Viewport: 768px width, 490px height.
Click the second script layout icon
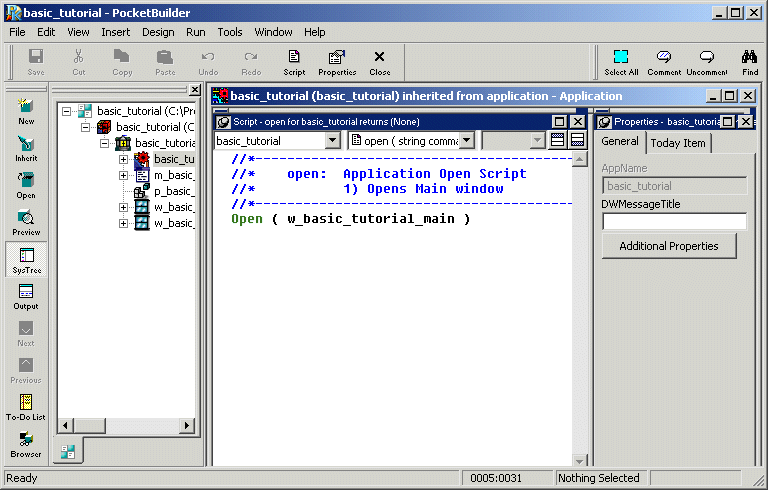(577, 141)
